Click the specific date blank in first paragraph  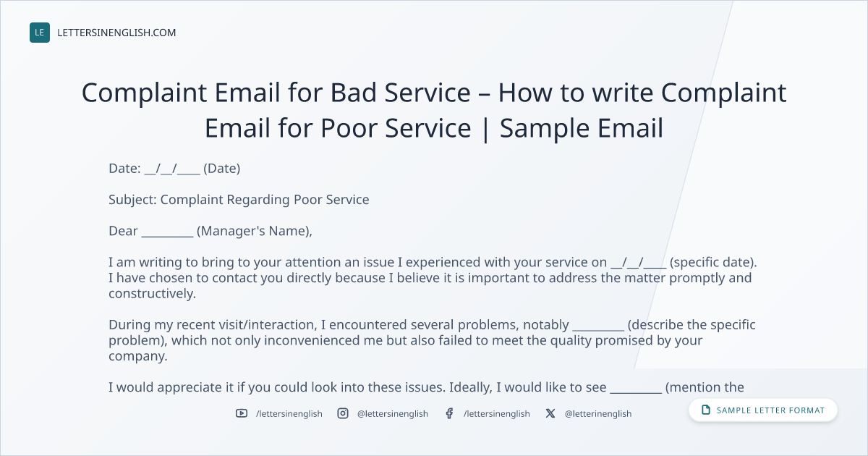639,263
